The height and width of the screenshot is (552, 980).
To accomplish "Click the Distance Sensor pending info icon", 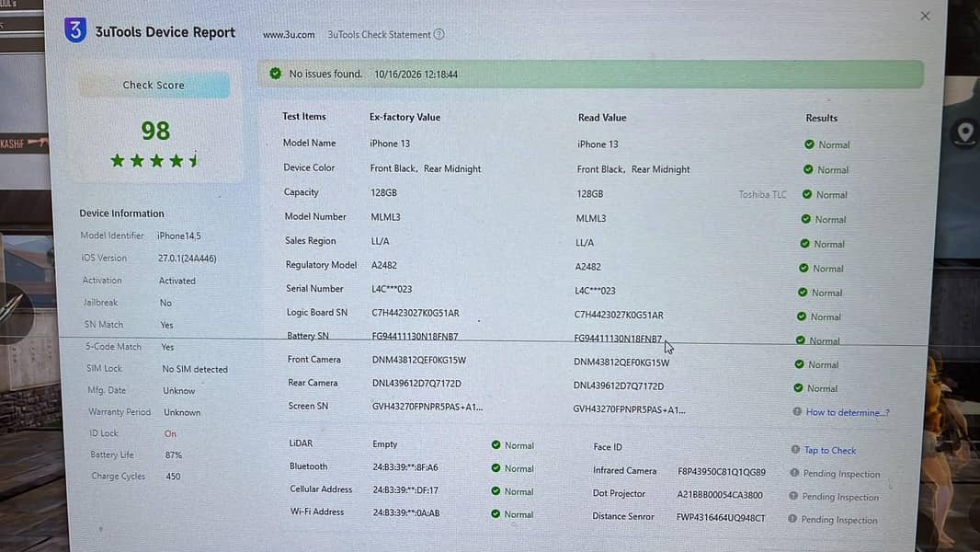I will [792, 519].
